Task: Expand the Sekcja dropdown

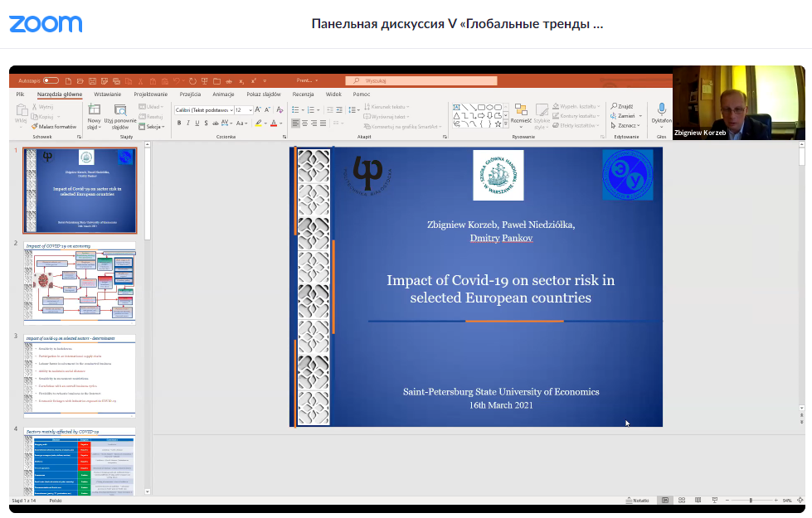Action: point(155,127)
